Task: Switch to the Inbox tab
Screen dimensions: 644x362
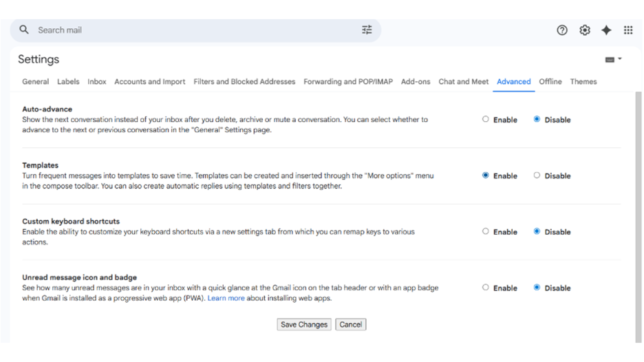Action: coord(97,81)
